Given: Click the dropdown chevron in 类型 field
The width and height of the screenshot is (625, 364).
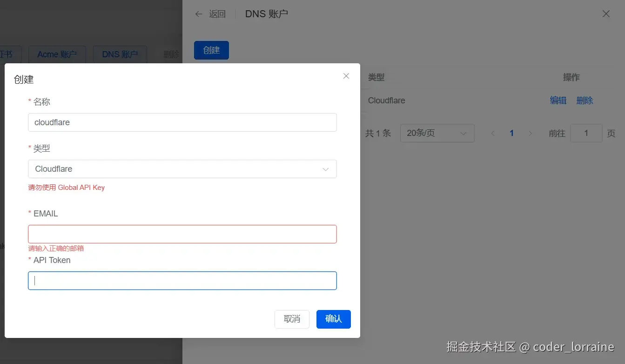Looking at the screenshot, I should coord(326,169).
